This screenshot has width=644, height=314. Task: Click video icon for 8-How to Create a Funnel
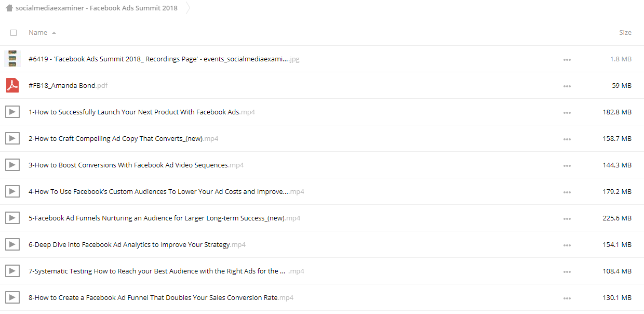[x=12, y=297]
